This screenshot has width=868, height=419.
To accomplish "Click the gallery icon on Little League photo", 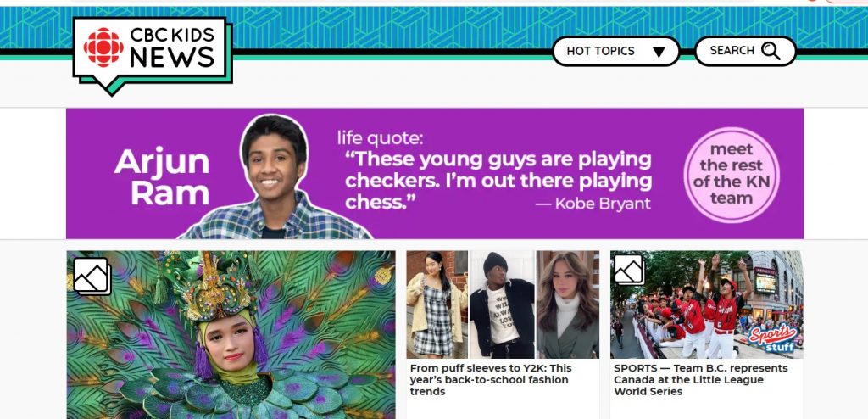I will point(629,270).
